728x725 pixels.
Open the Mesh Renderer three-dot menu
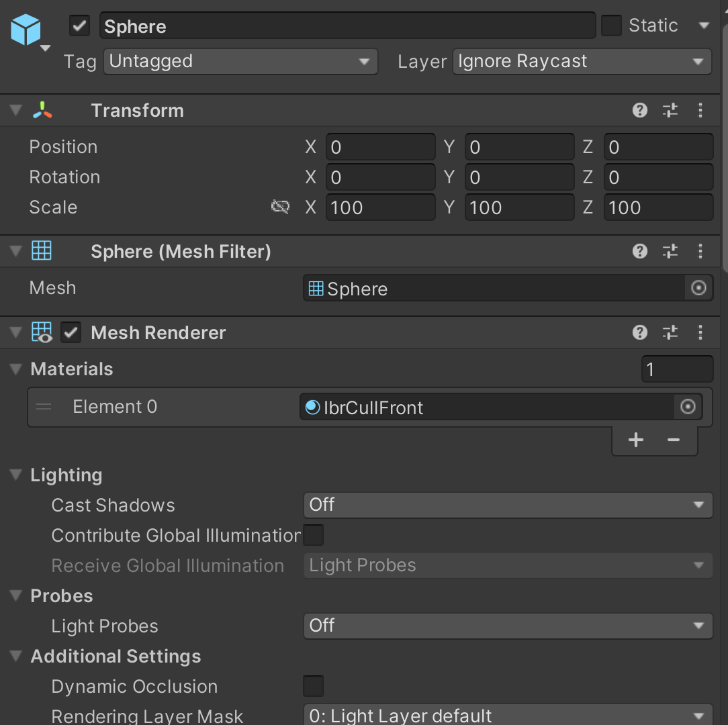click(700, 332)
